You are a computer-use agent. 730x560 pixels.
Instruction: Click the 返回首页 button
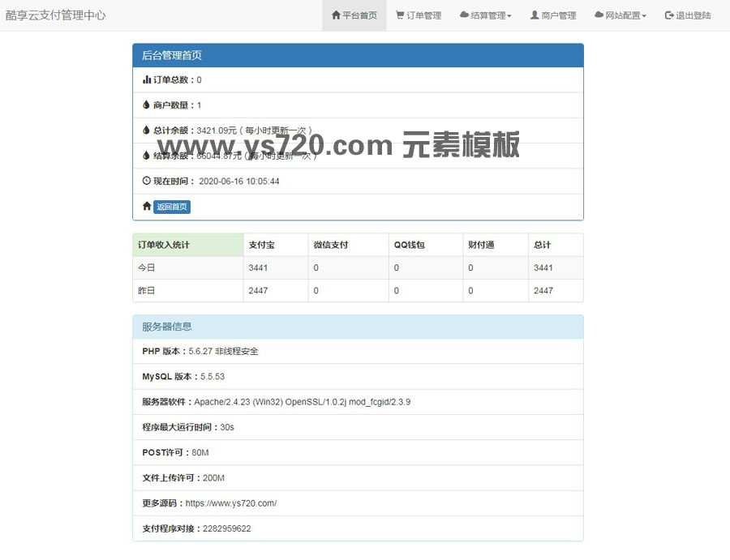[172, 207]
